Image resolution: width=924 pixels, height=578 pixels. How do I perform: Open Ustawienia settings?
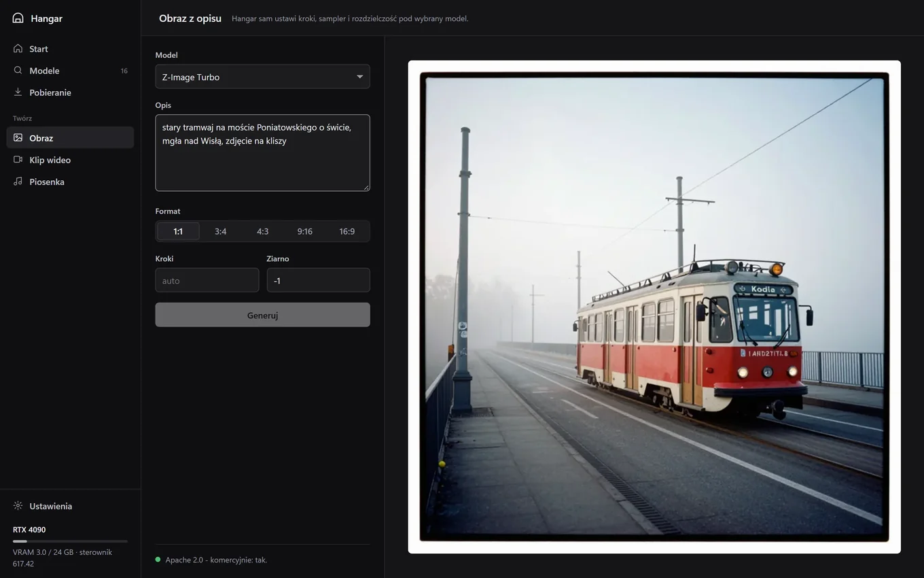click(70, 506)
